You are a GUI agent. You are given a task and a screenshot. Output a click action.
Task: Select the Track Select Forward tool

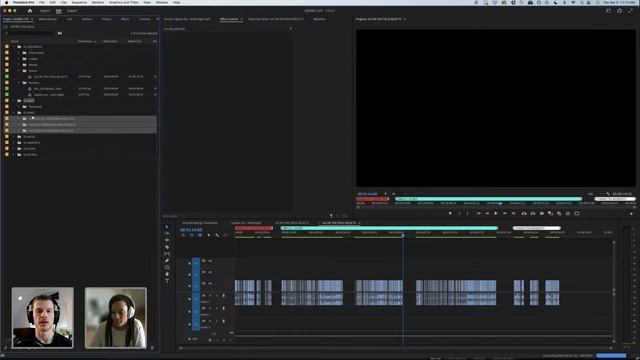click(x=167, y=233)
